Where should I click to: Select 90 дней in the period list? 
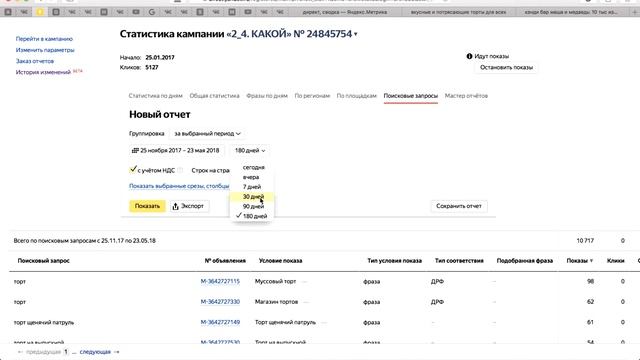[253, 207]
